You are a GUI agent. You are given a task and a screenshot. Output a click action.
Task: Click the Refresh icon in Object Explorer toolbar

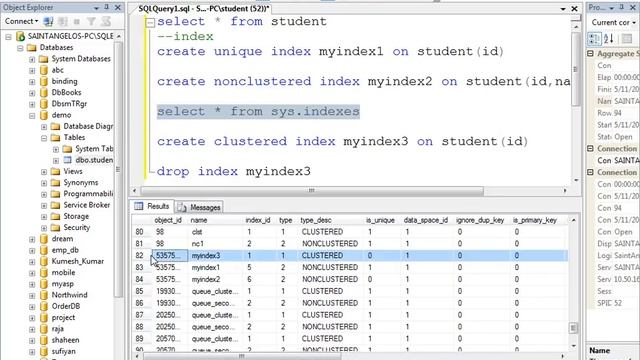[106, 21]
